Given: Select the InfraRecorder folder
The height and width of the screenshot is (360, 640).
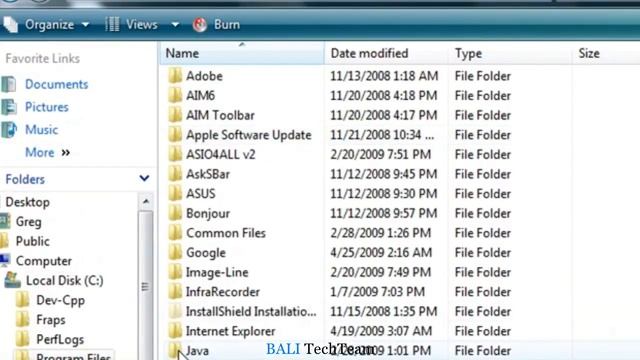Looking at the screenshot, I should tap(223, 292).
